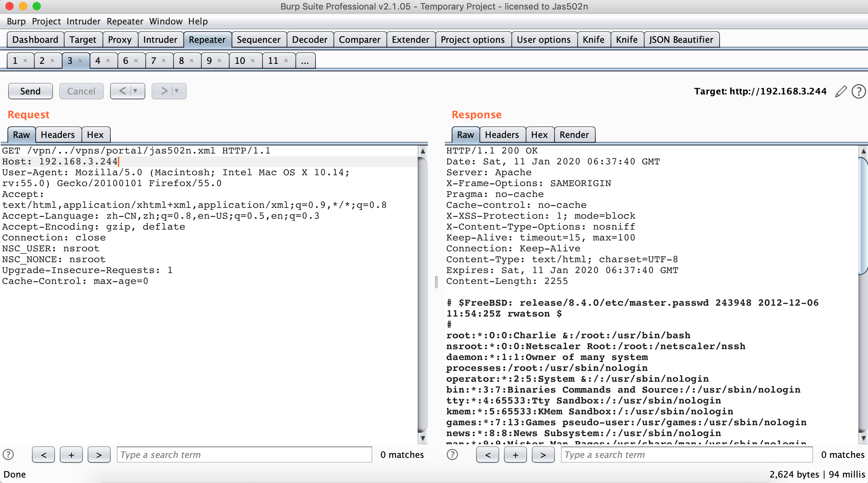Image resolution: width=868 pixels, height=483 pixels.
Task: Show the Render tab of the response
Action: [574, 135]
